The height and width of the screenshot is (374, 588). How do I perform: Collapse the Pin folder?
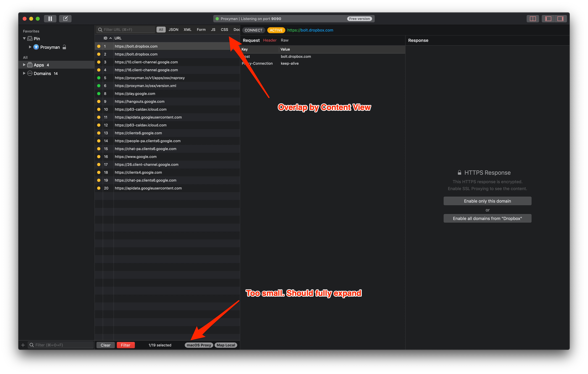tap(24, 38)
